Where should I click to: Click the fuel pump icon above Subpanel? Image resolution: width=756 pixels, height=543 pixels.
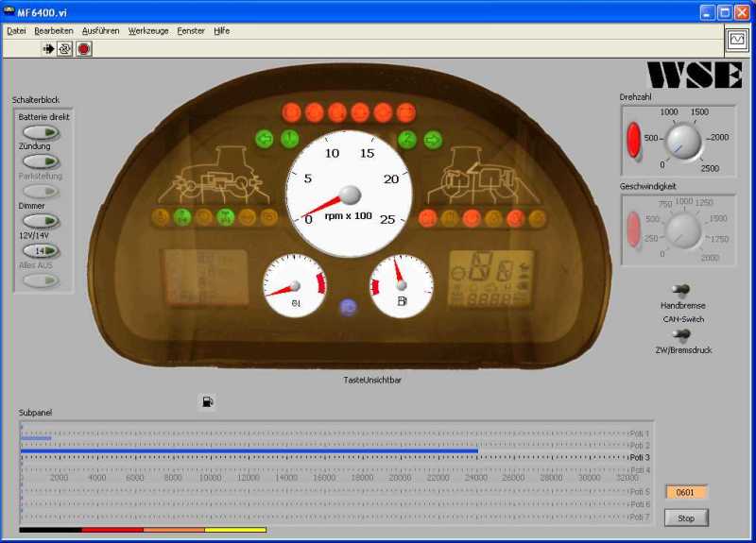pyautogui.click(x=208, y=402)
